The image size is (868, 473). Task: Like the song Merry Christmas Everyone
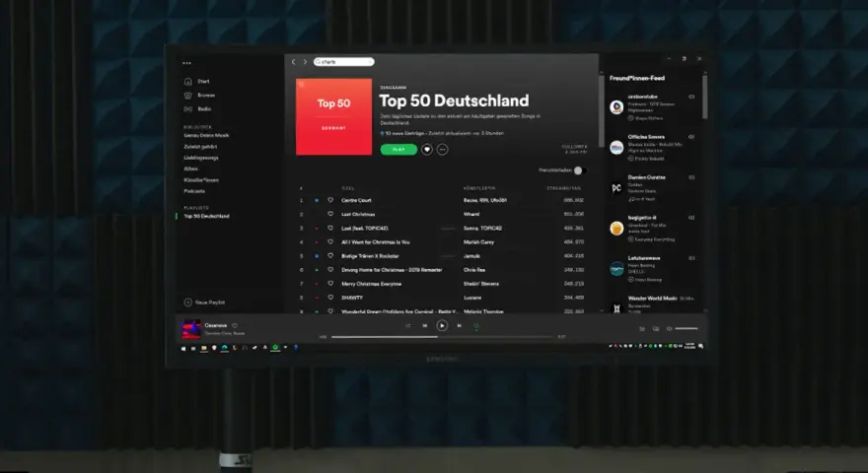330,283
